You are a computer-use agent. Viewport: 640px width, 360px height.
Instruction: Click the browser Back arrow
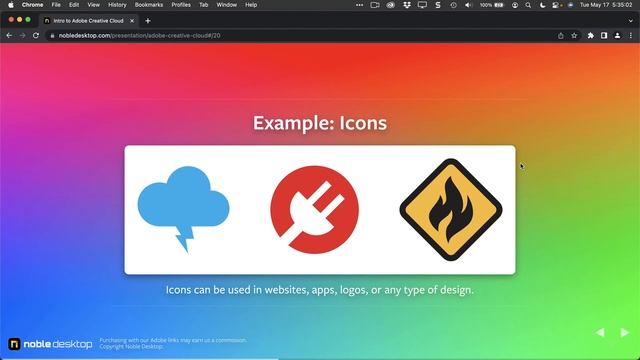tap(9, 36)
